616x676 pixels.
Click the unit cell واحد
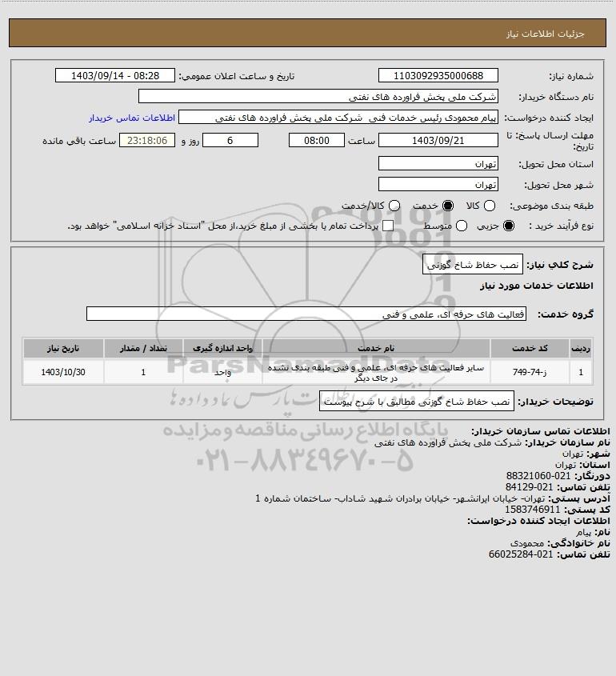tap(222, 372)
